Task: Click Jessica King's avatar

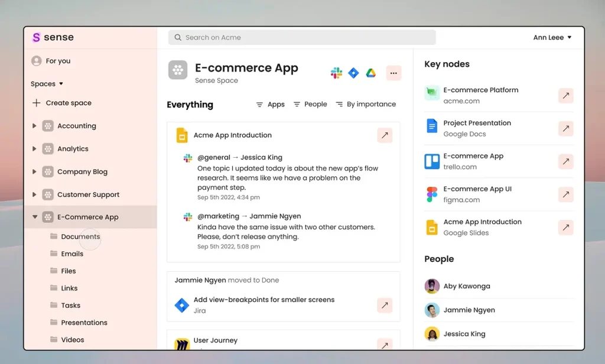Action: (x=432, y=334)
